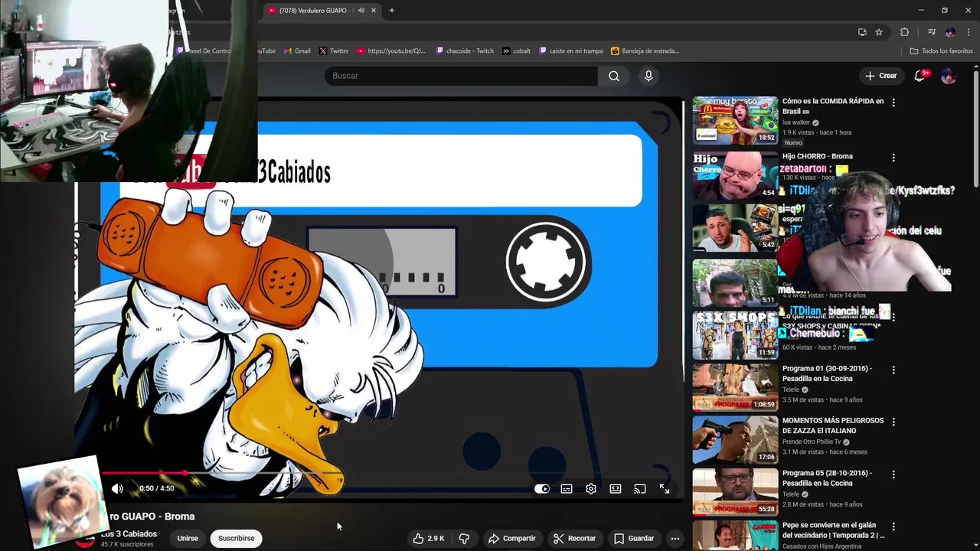Open Chrome extensions puzzle icon
Screen dimensions: 980x551
click(905, 32)
